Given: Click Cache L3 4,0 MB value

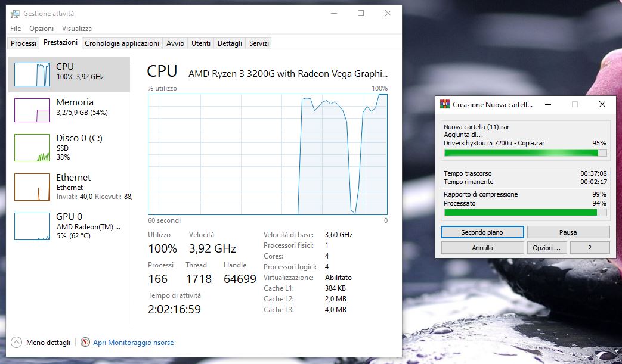Looking at the screenshot, I should (x=336, y=310).
